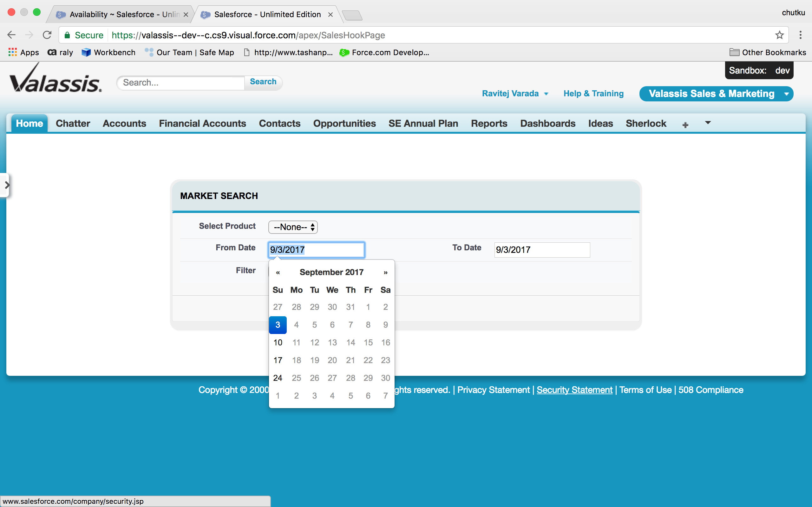Go to next month in calendar

(x=385, y=272)
